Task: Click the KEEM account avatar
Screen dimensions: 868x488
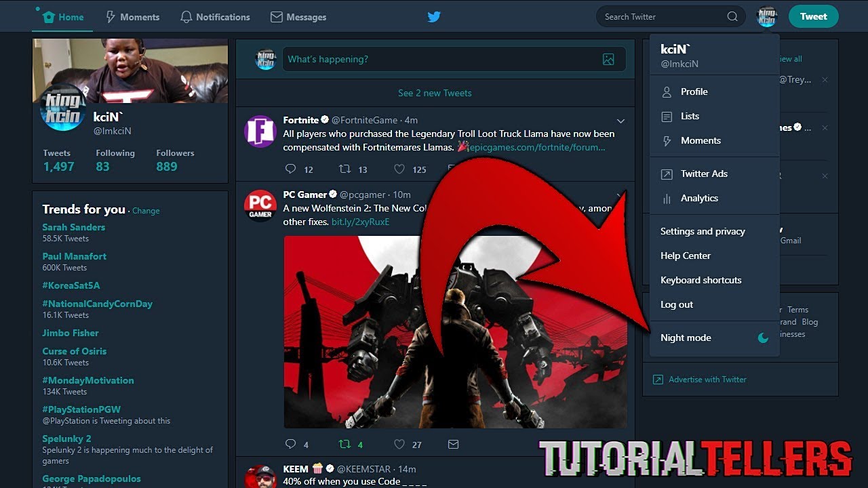Action: 260,476
